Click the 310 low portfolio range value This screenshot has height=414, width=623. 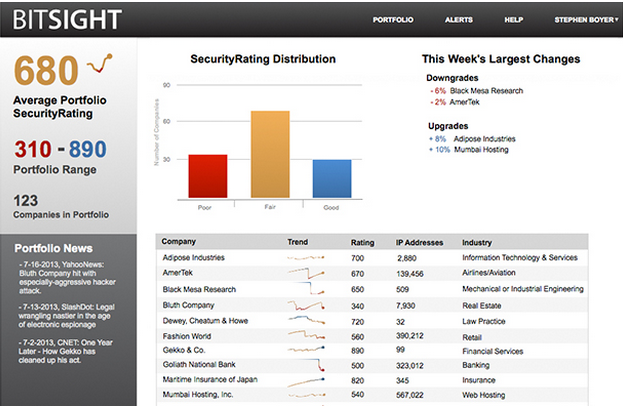tap(33, 149)
